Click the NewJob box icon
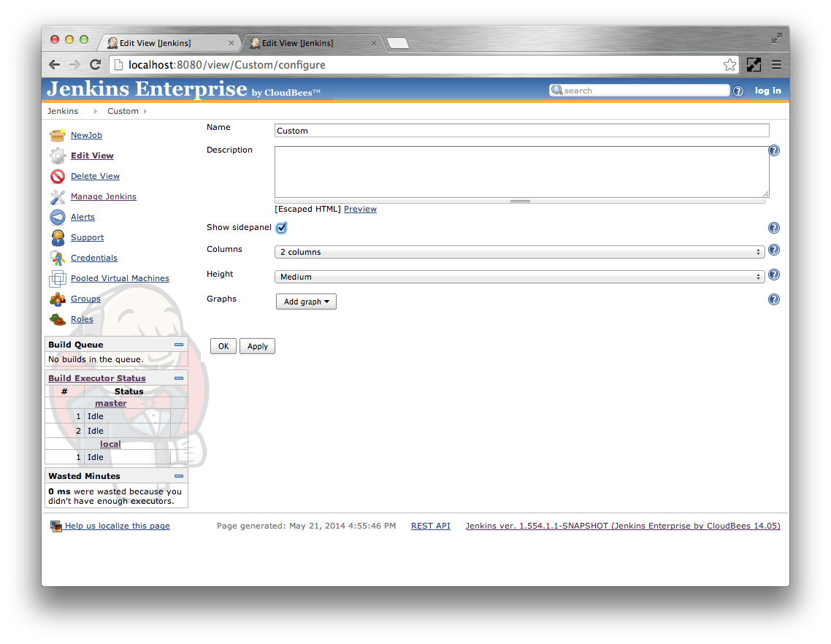The image size is (831, 644). click(x=57, y=135)
